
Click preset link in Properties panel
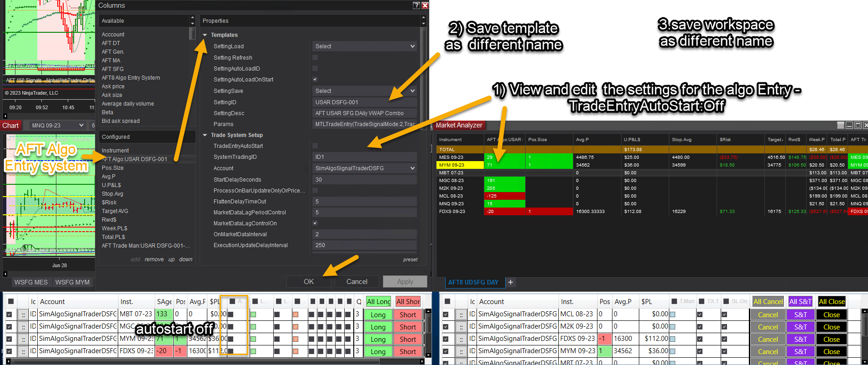coord(410,259)
